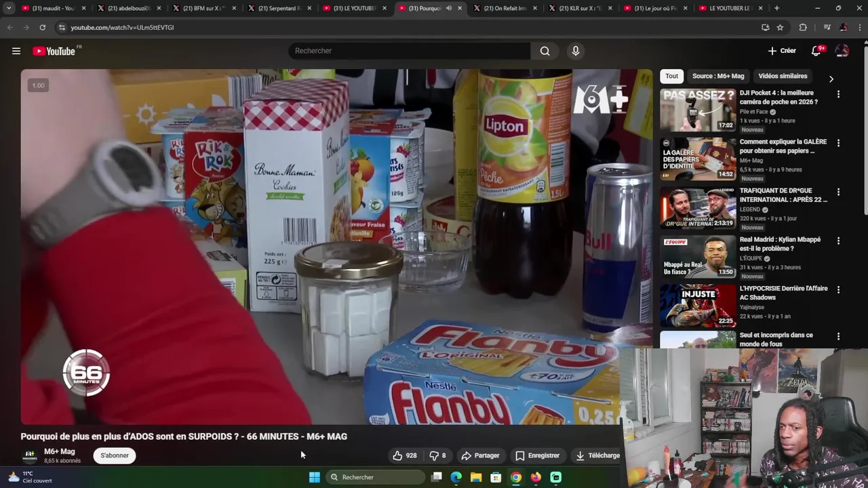
Task: Open the YouTube hamburger guide menu
Action: point(16,51)
